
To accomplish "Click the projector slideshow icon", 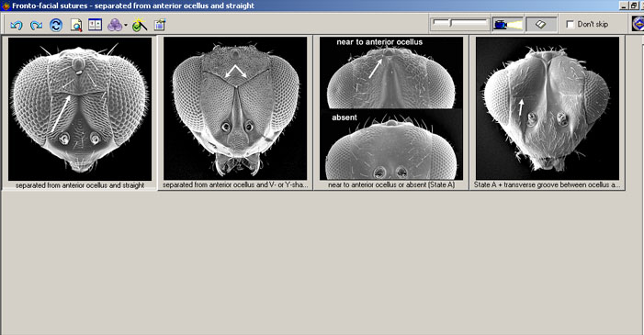I will (x=508, y=25).
